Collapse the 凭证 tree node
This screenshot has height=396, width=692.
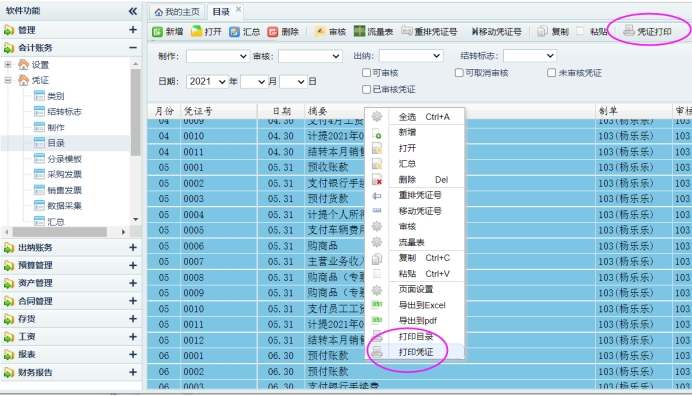click(8, 80)
